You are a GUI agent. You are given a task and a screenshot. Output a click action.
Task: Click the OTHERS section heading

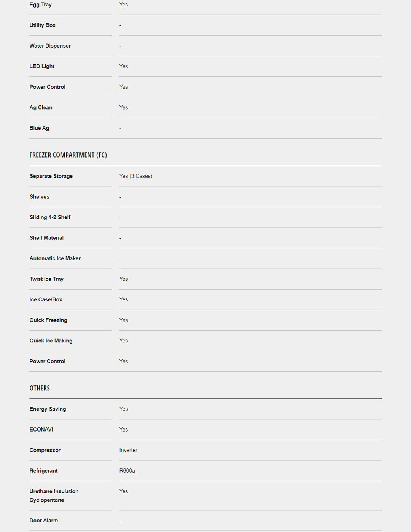click(x=40, y=388)
